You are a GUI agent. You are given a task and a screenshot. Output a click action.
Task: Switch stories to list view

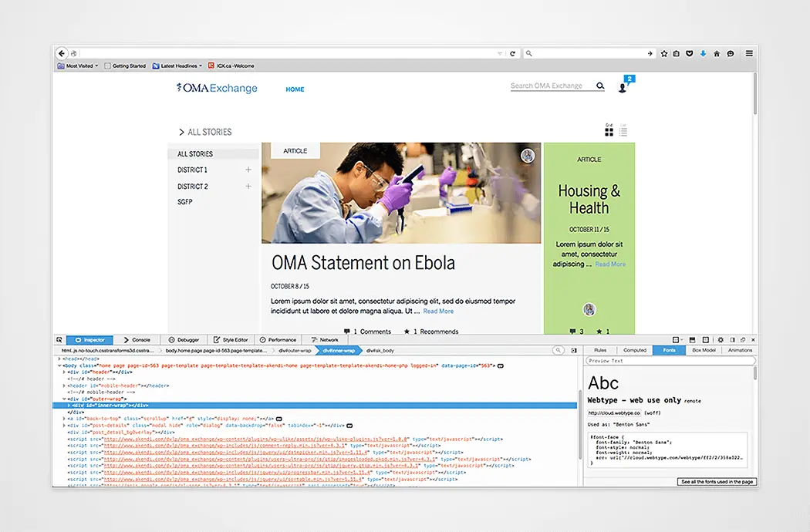click(623, 132)
